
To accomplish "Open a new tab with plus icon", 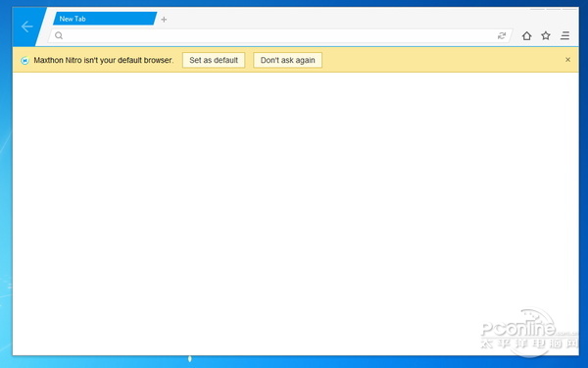I will pyautogui.click(x=164, y=20).
